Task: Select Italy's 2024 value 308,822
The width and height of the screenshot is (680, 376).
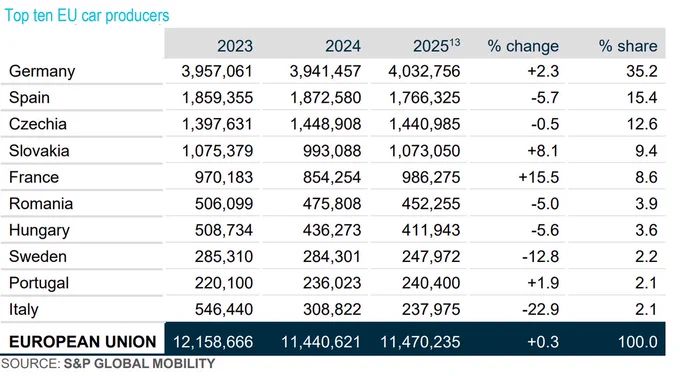Action: [x=332, y=310]
